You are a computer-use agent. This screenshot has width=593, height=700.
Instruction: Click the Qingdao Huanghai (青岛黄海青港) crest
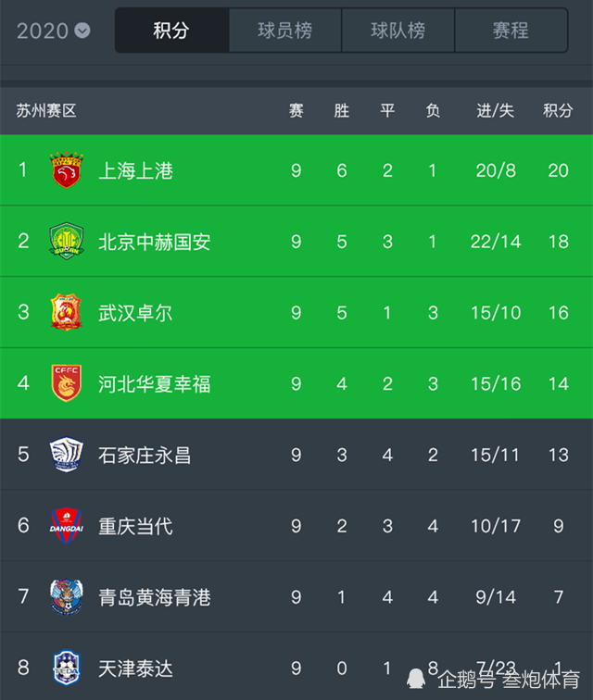(67, 597)
